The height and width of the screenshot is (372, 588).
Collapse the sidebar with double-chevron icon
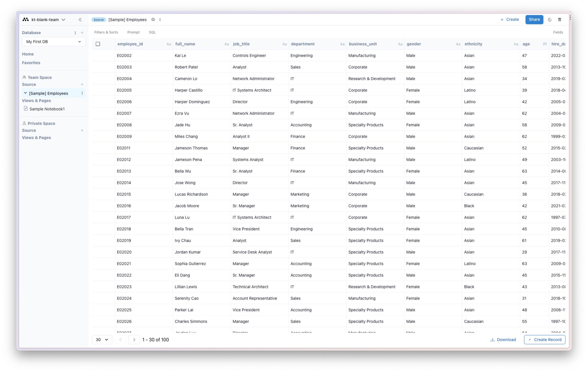point(80,20)
